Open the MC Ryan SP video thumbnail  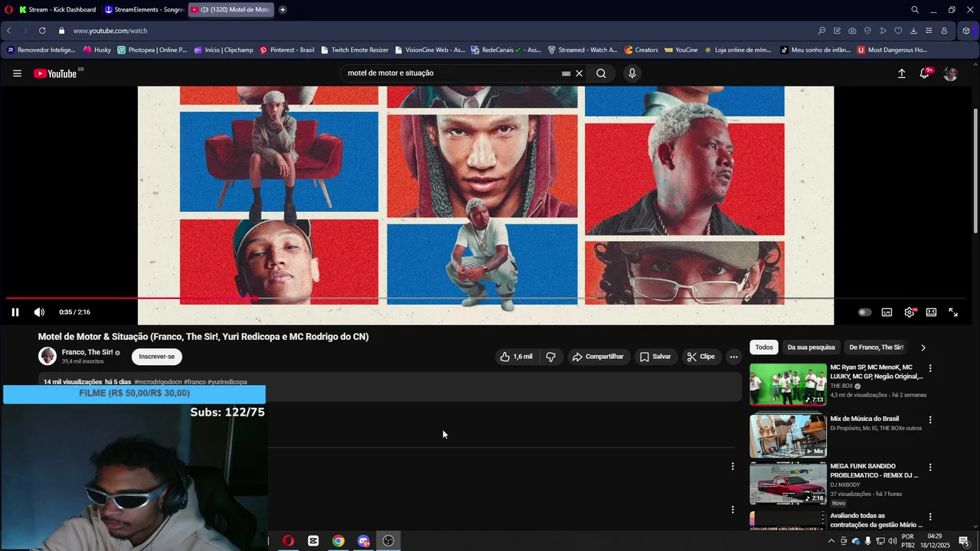788,384
